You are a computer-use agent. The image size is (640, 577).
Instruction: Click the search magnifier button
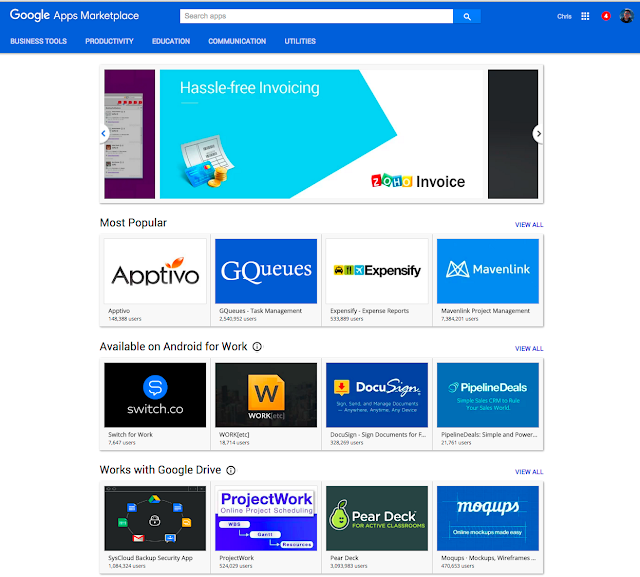pyautogui.click(x=467, y=16)
